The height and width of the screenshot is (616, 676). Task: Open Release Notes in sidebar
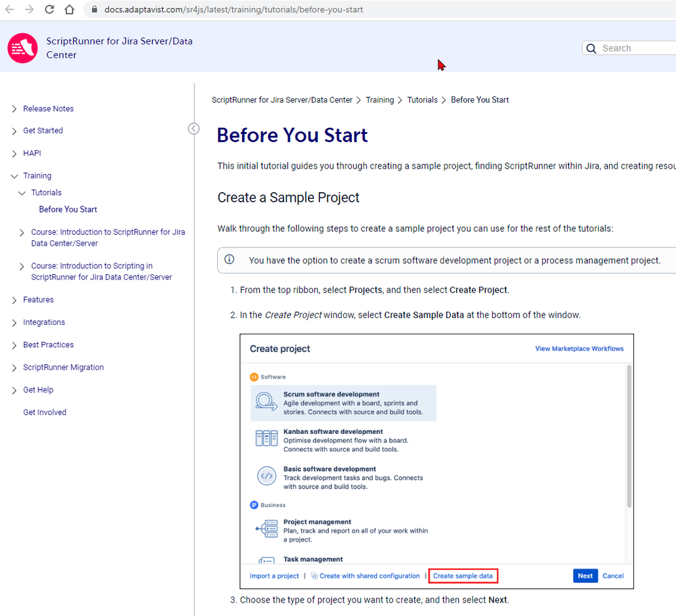click(48, 109)
